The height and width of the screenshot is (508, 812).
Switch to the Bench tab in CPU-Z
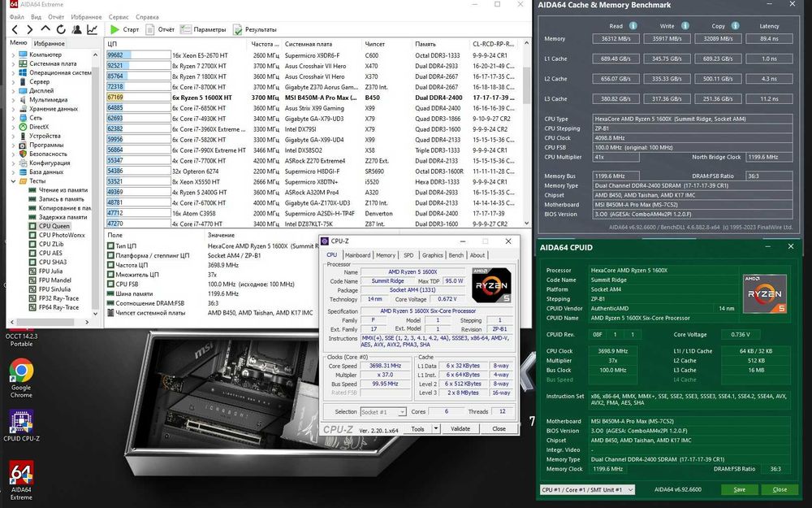point(456,255)
